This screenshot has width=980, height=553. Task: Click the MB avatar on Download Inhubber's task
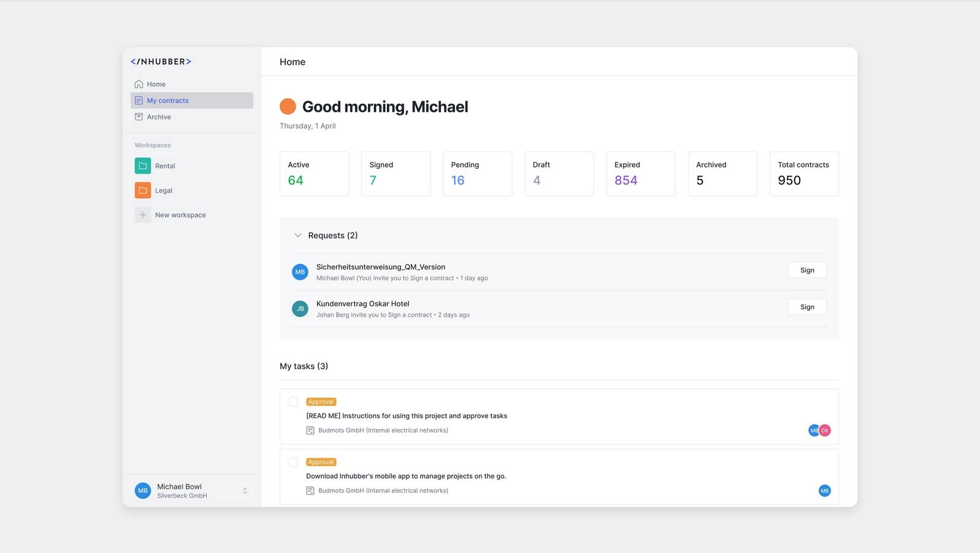[x=825, y=490]
